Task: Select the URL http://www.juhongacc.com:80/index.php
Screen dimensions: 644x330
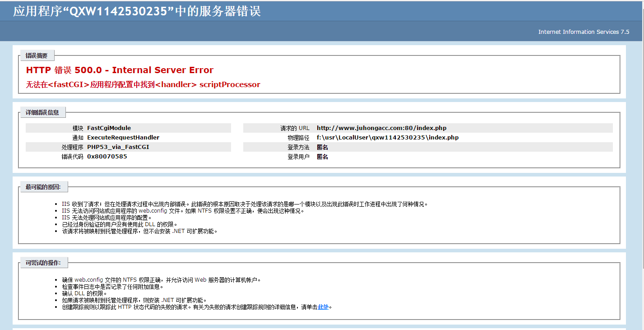Action: coord(381,128)
